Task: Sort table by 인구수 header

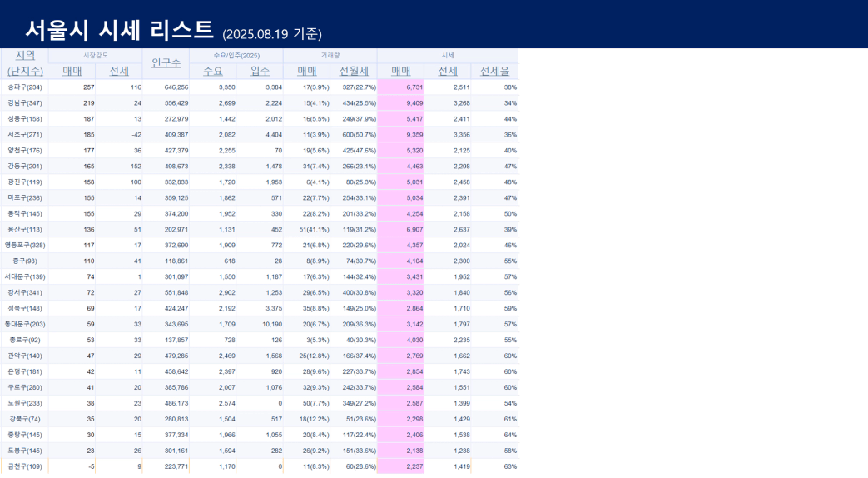Action: point(166,63)
